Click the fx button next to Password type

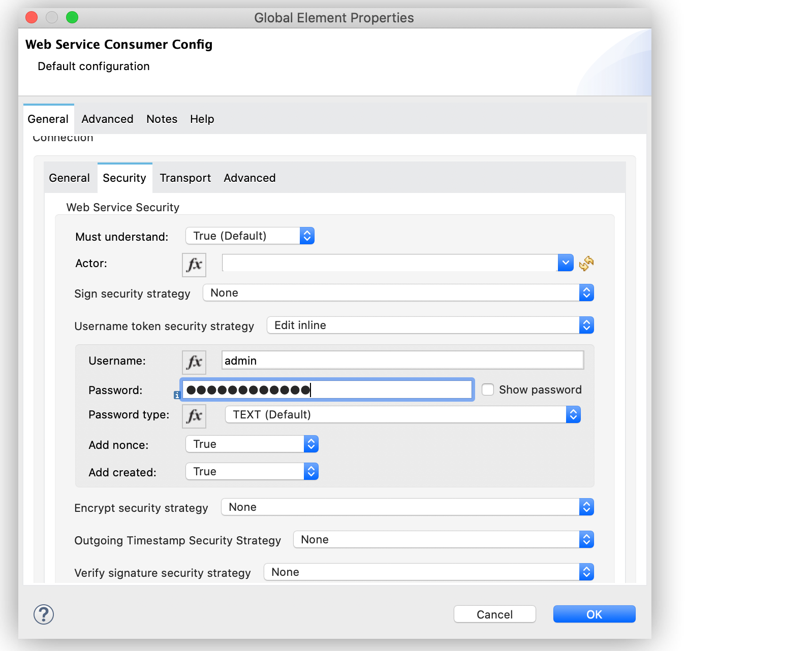click(194, 416)
